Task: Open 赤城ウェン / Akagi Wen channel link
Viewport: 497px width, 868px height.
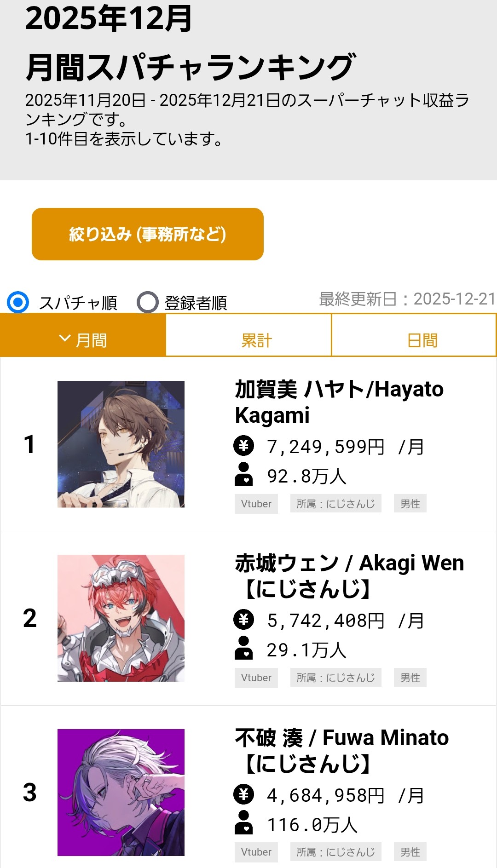Action: point(349,575)
